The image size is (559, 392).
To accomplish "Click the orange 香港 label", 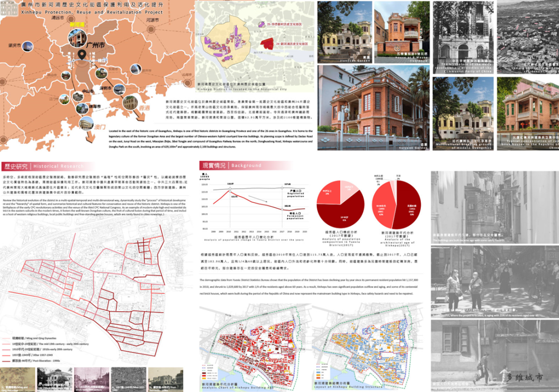I will click(x=144, y=108).
